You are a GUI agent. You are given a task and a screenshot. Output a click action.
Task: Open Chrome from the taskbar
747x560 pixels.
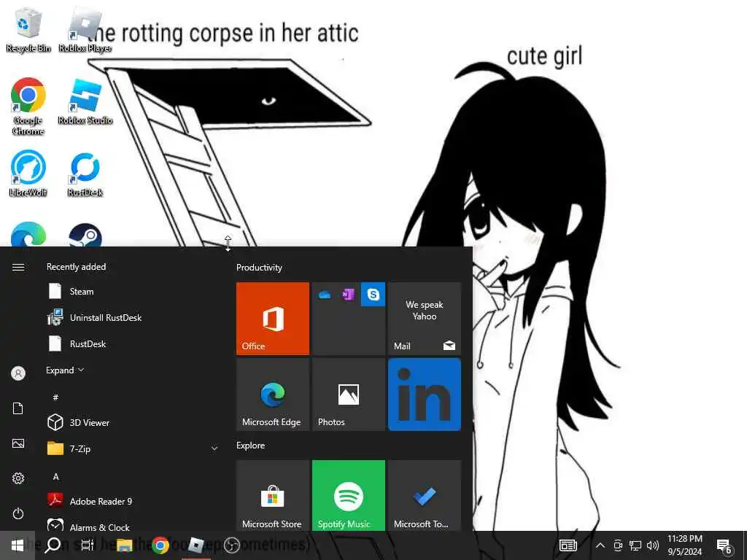(x=160, y=545)
